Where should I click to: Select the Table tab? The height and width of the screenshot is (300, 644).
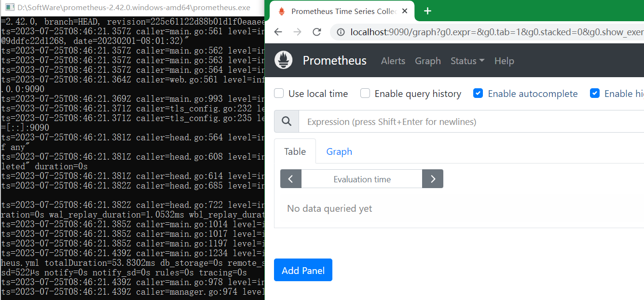point(295,151)
